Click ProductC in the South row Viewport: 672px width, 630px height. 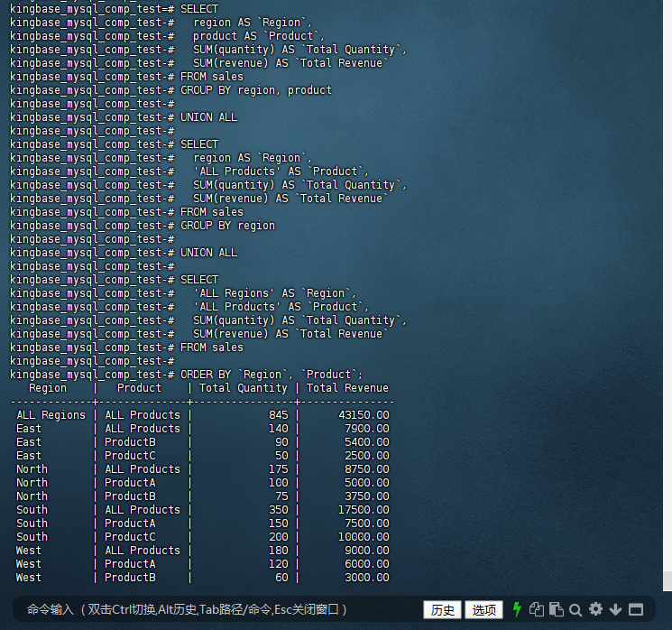[130, 537]
